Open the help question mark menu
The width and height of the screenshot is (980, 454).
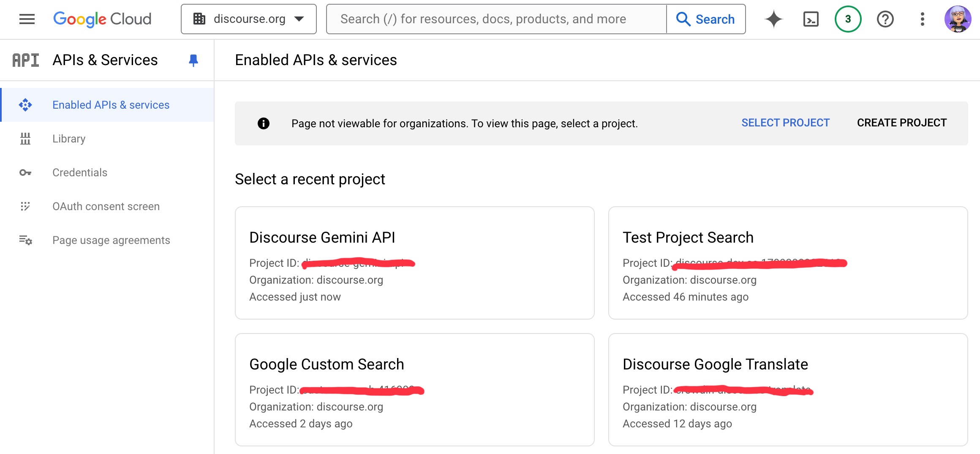[x=885, y=19]
